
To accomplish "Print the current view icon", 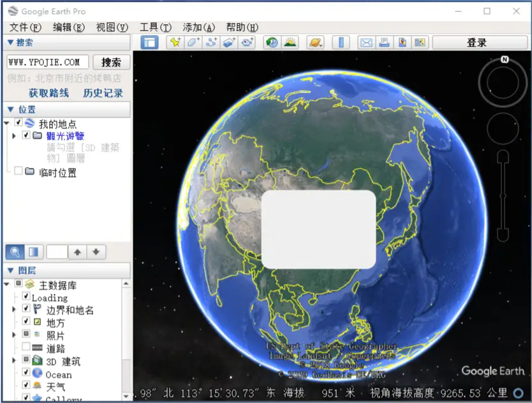I will [x=384, y=43].
